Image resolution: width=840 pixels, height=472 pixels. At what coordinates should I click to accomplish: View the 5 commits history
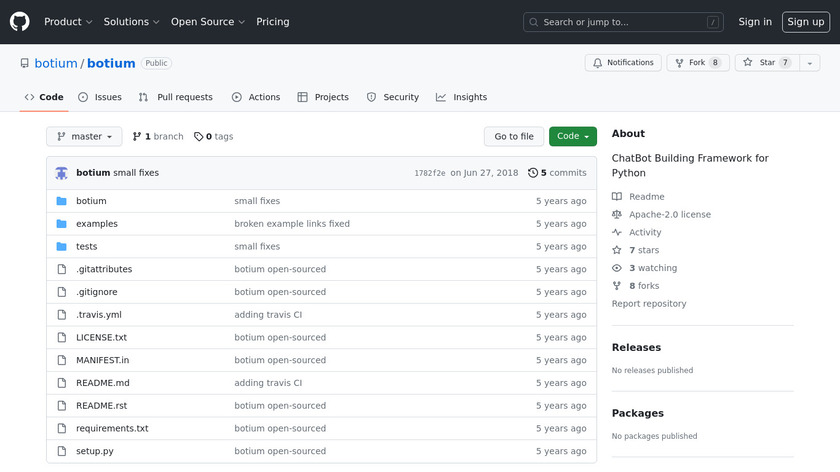pyautogui.click(x=557, y=173)
